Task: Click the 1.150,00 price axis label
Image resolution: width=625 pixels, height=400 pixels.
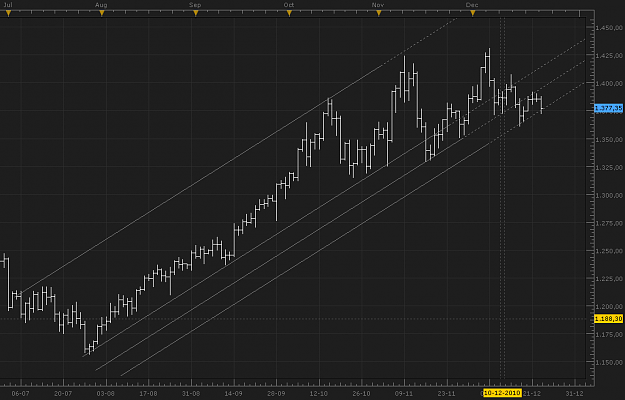Action: (x=609, y=363)
